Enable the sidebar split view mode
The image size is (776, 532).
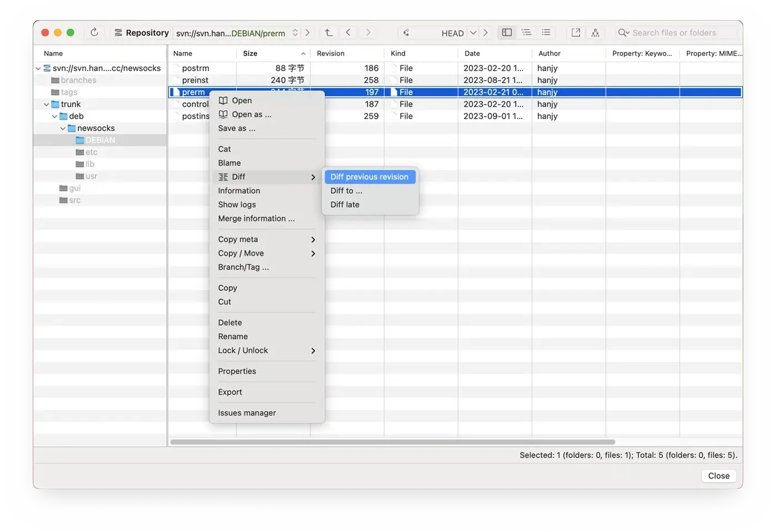pyautogui.click(x=506, y=32)
